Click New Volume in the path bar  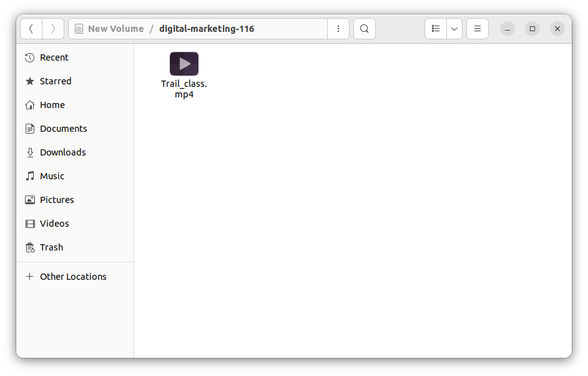point(115,29)
